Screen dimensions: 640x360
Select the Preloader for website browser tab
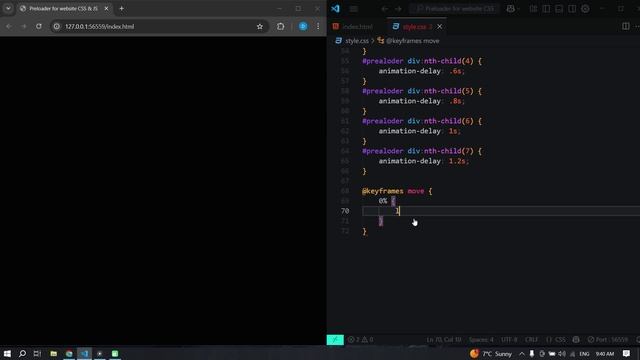pos(65,8)
